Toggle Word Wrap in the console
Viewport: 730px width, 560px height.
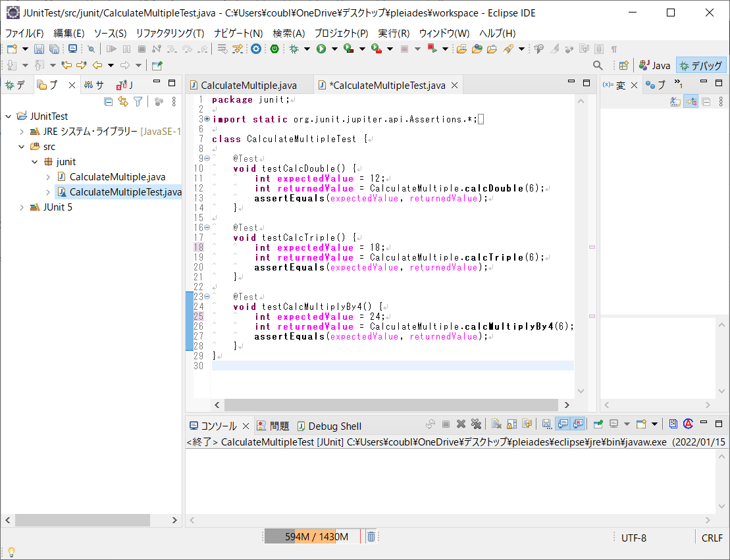coord(527,424)
